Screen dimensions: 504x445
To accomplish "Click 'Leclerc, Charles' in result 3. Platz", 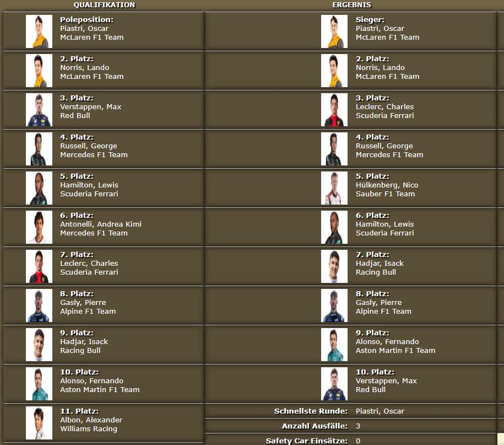I will (x=385, y=107).
